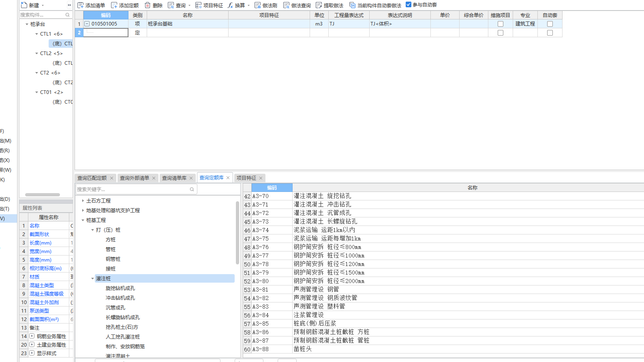Screen dimensions: 644x362
Task: Open the 换算 dropdown arrow
Action: point(248,6)
